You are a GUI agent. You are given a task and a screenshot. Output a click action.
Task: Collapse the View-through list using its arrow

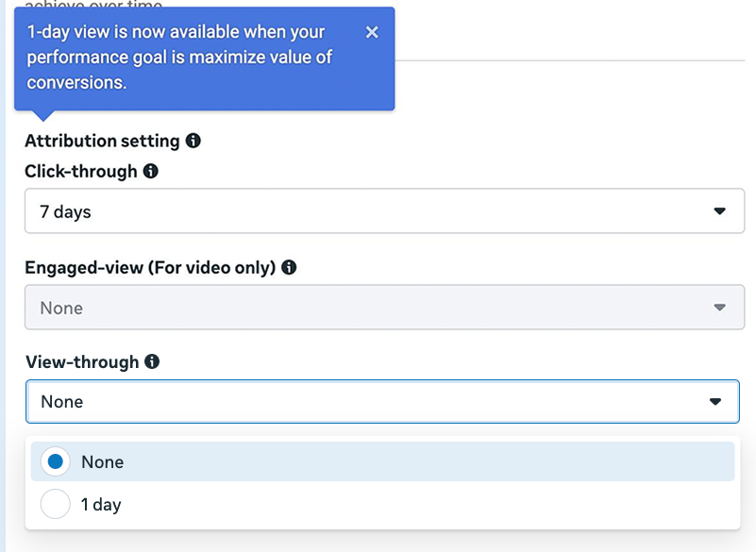[x=714, y=402]
